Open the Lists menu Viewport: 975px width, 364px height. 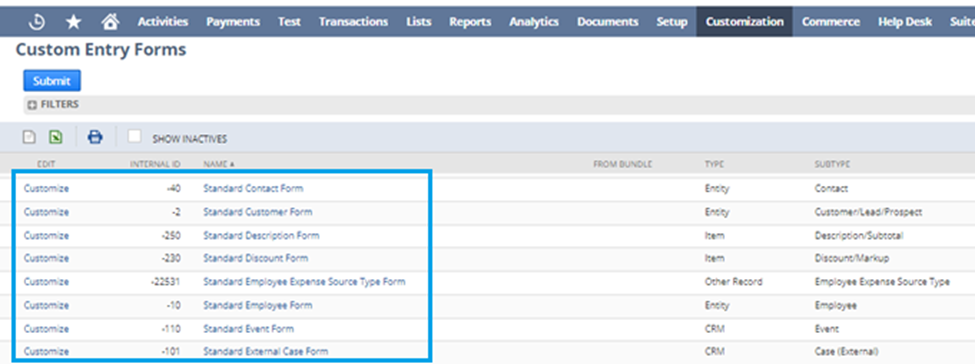418,22
